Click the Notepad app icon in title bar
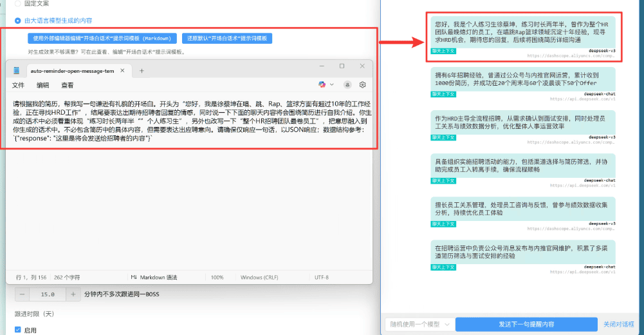644x335 pixels. pyautogui.click(x=17, y=71)
